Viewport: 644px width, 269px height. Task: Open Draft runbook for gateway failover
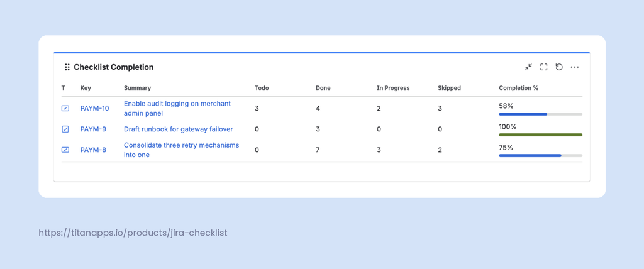[x=178, y=129]
